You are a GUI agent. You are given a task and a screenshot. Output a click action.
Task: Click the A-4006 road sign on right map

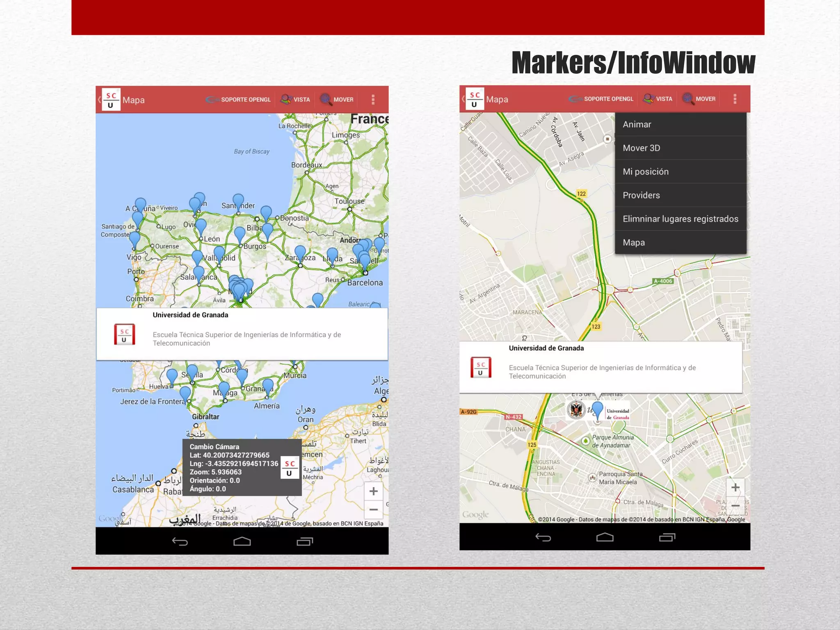click(x=663, y=281)
